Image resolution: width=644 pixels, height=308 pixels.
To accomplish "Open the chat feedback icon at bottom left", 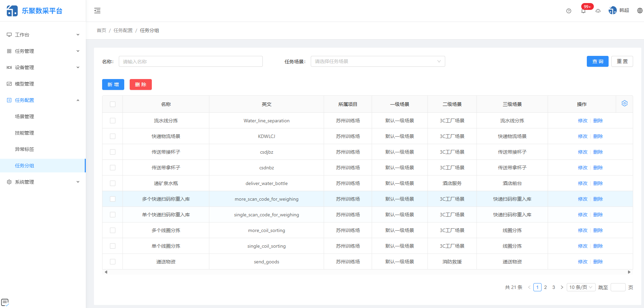I will pyautogui.click(x=5, y=302).
